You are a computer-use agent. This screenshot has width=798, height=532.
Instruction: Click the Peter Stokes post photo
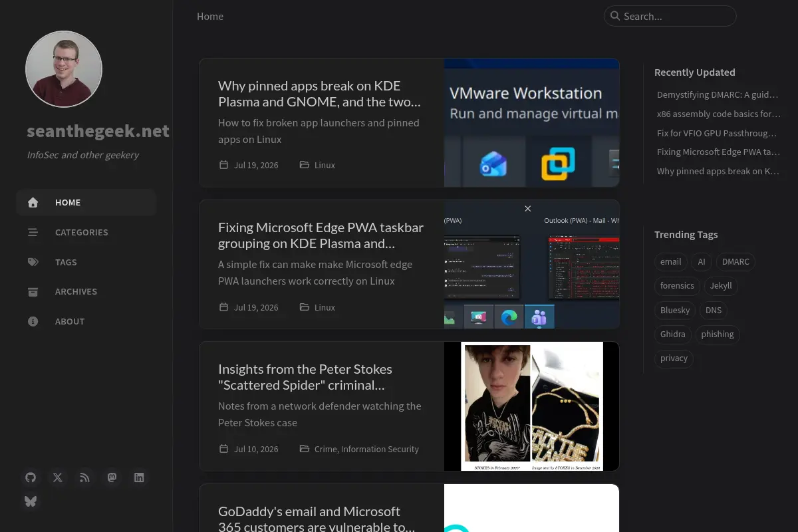click(x=532, y=406)
